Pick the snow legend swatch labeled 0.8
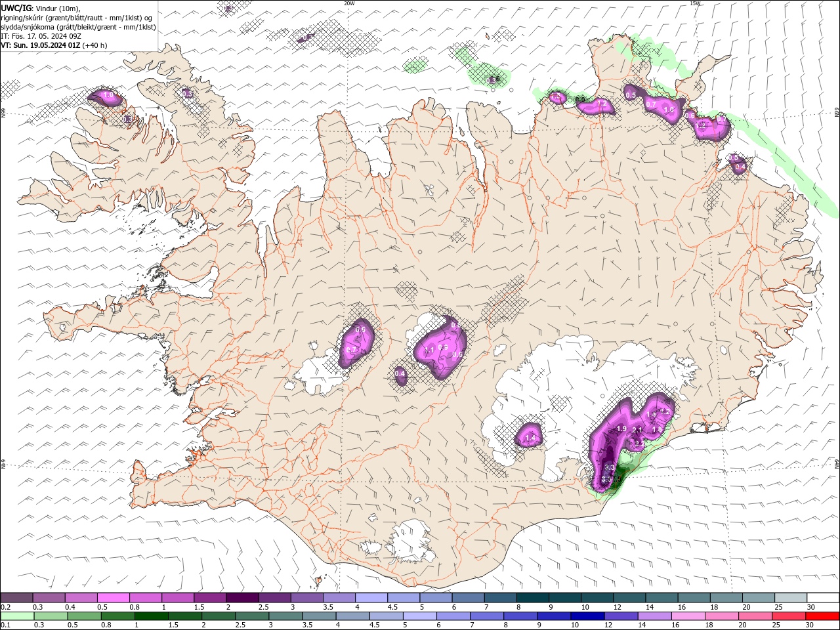The width and height of the screenshot is (840, 630). pyautogui.click(x=146, y=598)
